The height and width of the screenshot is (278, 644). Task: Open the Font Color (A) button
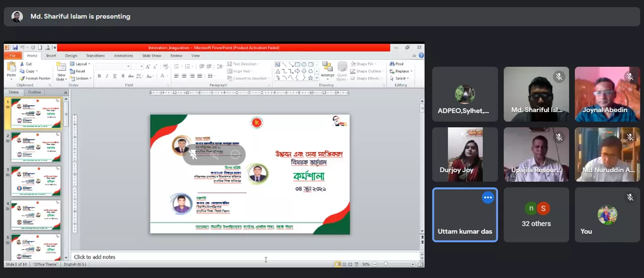point(162,76)
